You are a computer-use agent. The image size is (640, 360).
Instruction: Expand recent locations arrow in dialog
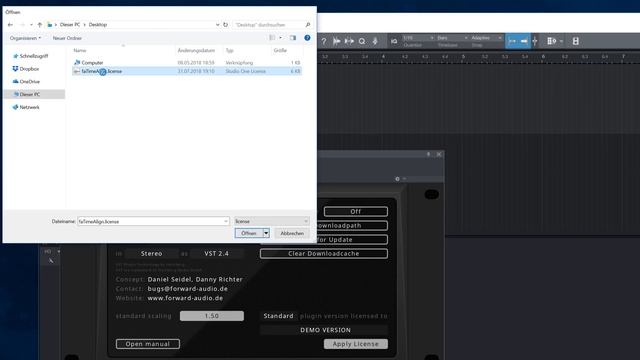(x=31, y=25)
